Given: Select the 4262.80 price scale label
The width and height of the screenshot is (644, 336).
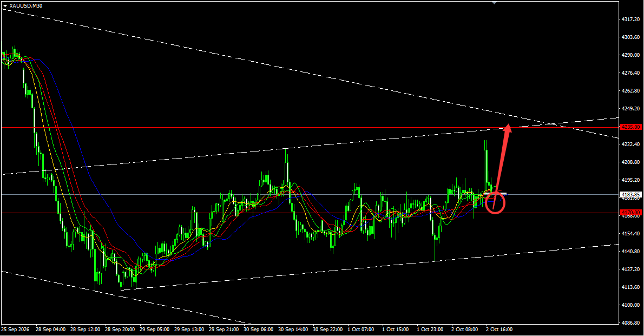Looking at the screenshot, I should [x=630, y=91].
